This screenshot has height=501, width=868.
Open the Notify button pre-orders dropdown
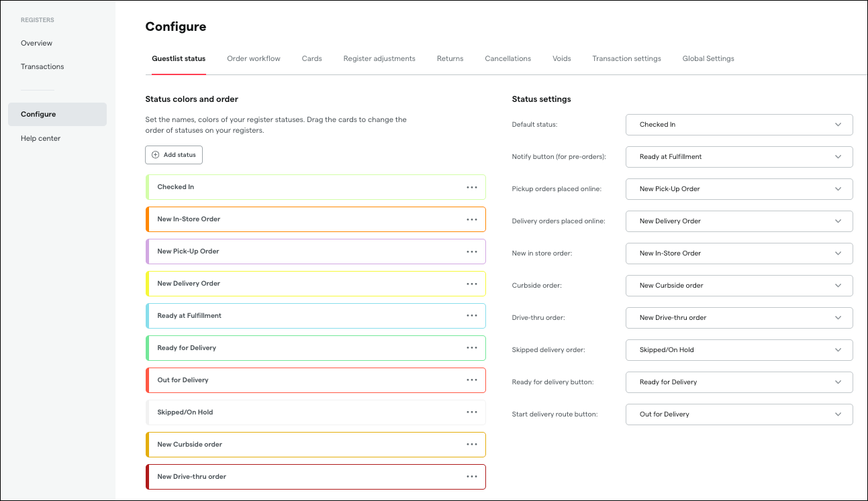[x=738, y=157]
